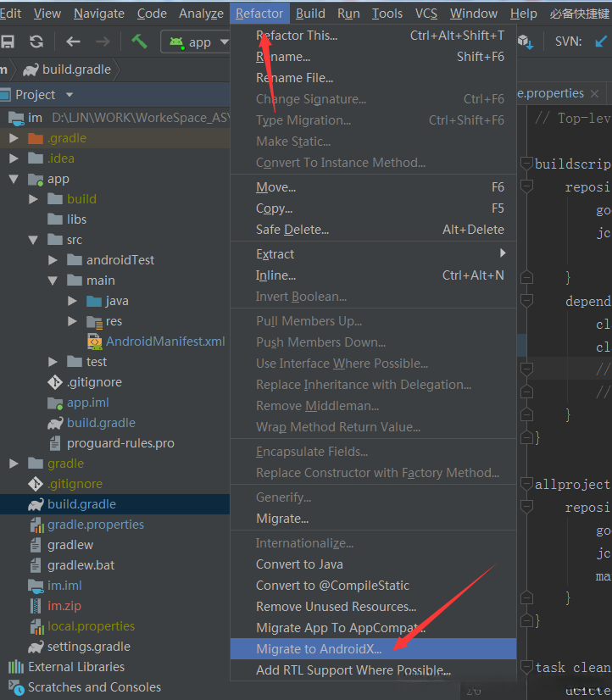The width and height of the screenshot is (612, 700).
Task: Click the SVN update blue arrow icon
Action: [601, 42]
